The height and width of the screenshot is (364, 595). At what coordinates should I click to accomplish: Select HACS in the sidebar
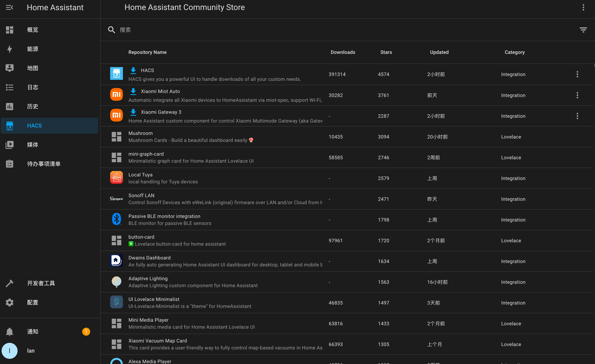point(49,126)
